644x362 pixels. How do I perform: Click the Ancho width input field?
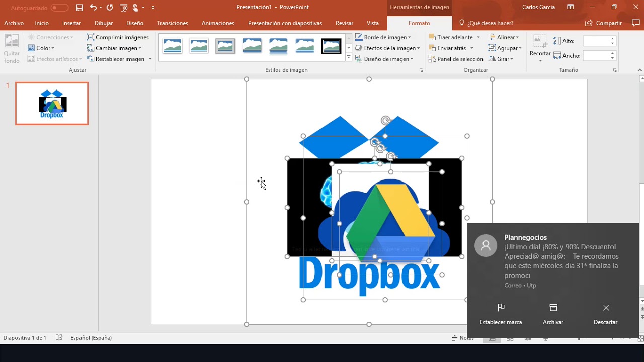[x=596, y=56]
